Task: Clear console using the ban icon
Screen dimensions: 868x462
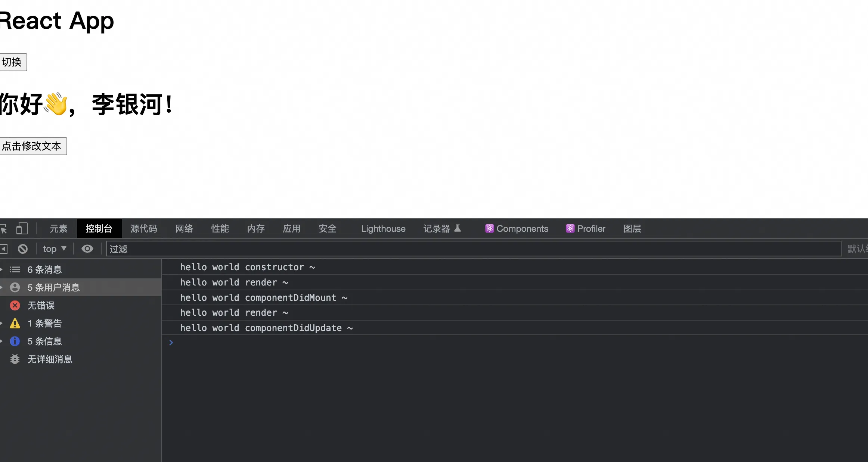Action: [x=23, y=249]
